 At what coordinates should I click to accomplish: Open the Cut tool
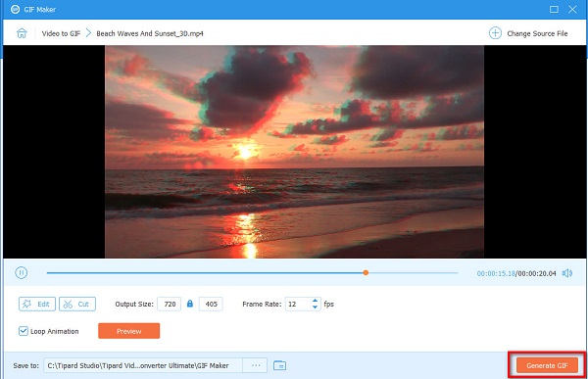(77, 304)
